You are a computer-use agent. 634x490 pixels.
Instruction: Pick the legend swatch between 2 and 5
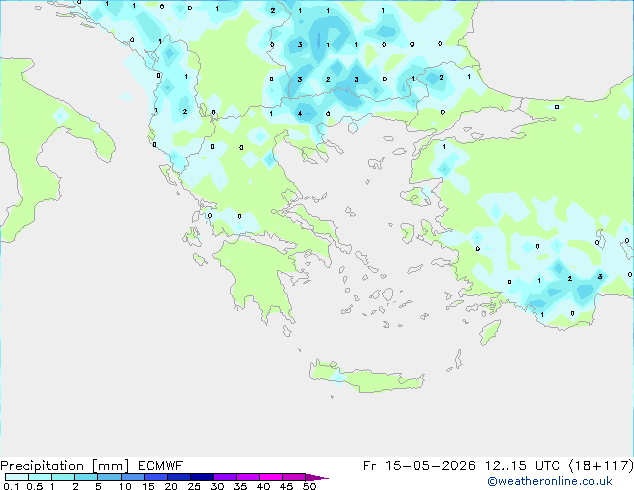(86, 477)
